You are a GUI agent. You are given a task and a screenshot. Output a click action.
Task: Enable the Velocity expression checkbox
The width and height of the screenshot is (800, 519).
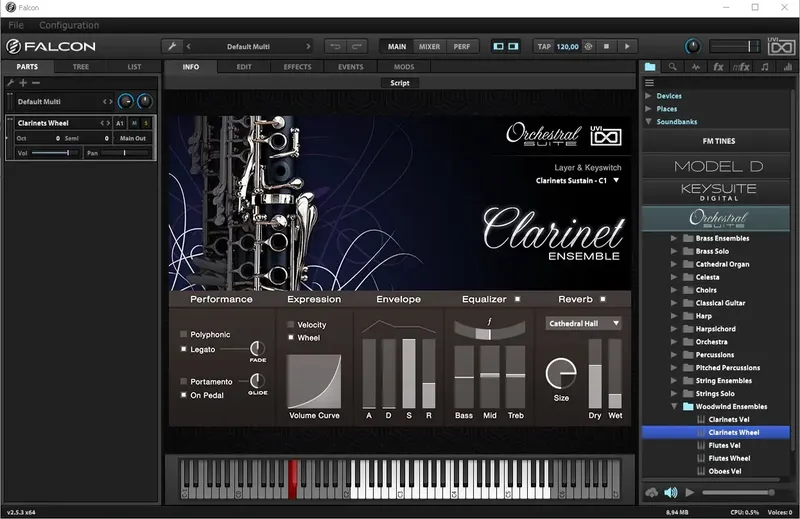coord(291,325)
